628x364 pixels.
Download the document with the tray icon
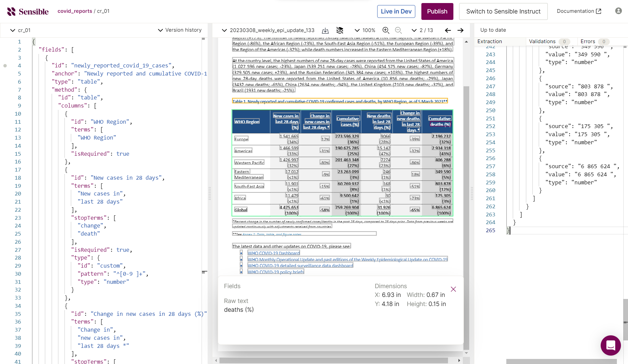[325, 30]
